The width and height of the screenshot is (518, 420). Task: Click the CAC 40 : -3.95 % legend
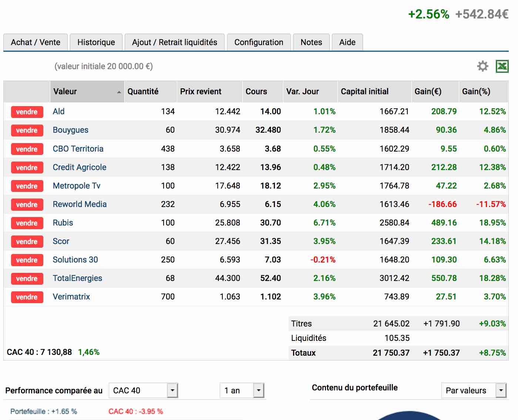pos(136,411)
